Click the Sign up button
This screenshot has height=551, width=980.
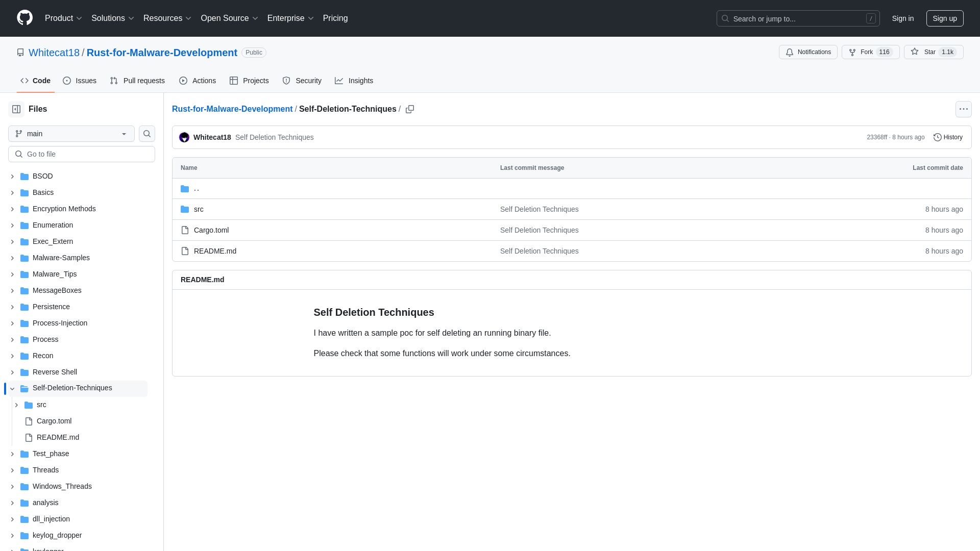(x=945, y=18)
